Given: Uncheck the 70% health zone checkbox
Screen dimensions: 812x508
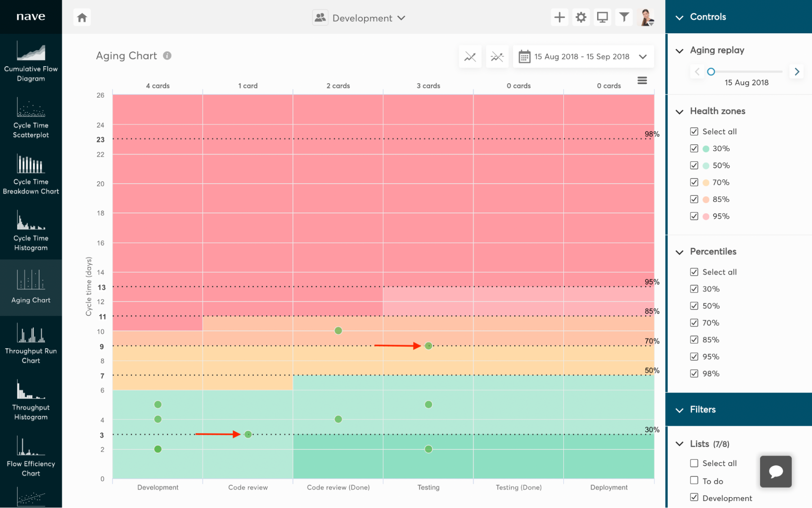Looking at the screenshot, I should pyautogui.click(x=694, y=182).
